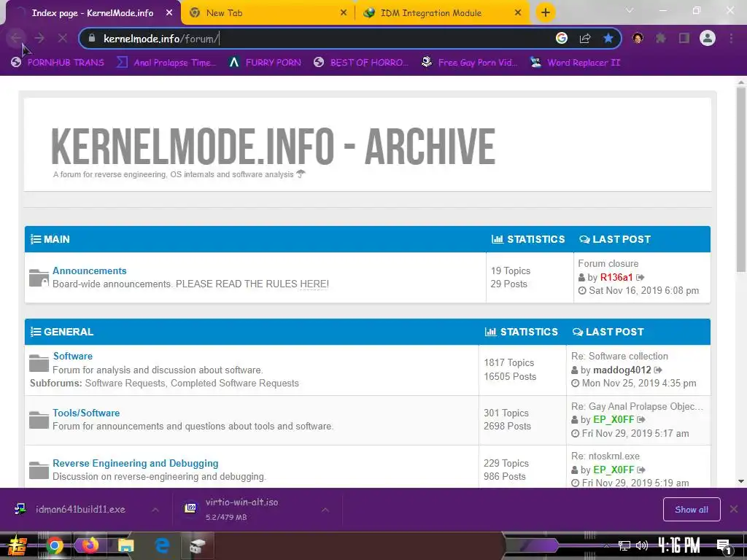Viewport: 747px width, 560px height.
Task: Click the page vertical scrollbar
Action: point(740,179)
